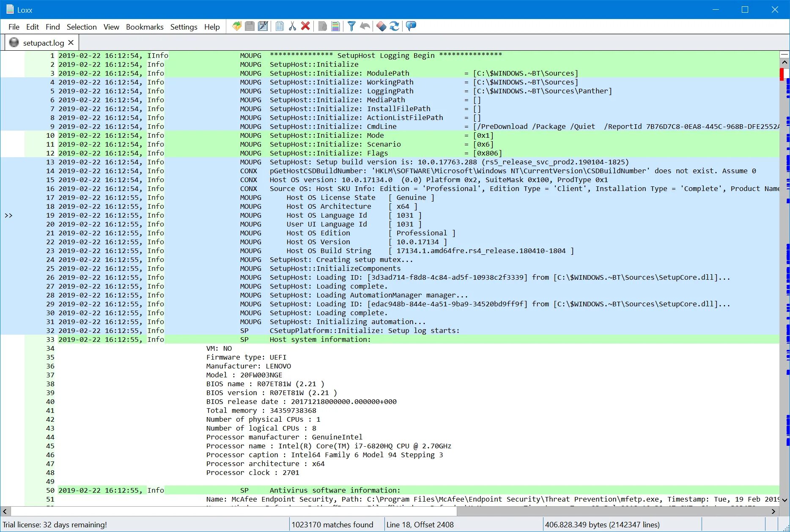Screen dimensions: 790x532
Task: Reload the file with the refresh icon
Action: (x=395, y=26)
